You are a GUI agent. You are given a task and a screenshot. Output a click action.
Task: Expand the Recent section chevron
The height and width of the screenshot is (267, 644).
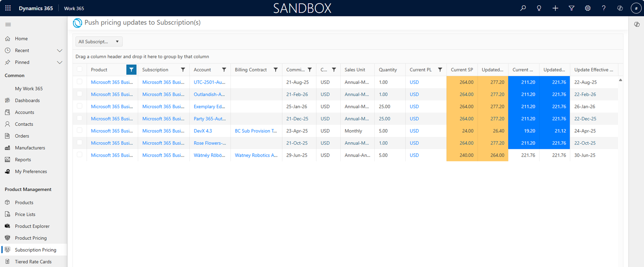[x=59, y=50]
